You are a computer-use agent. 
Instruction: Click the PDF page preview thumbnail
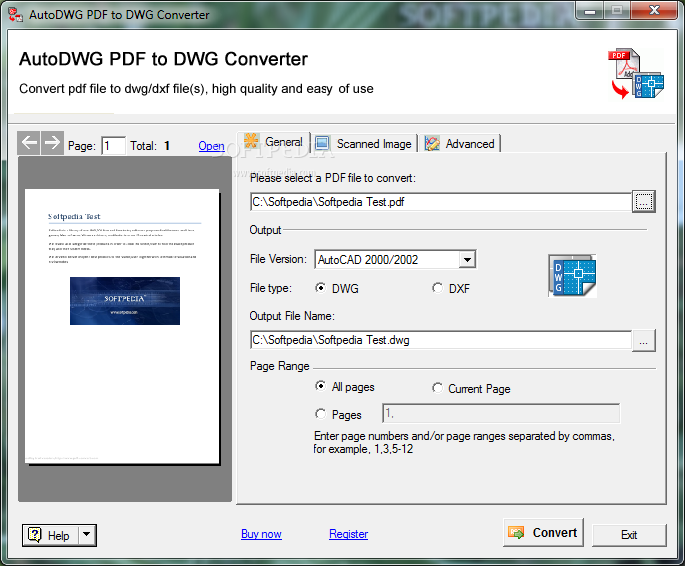coord(122,326)
